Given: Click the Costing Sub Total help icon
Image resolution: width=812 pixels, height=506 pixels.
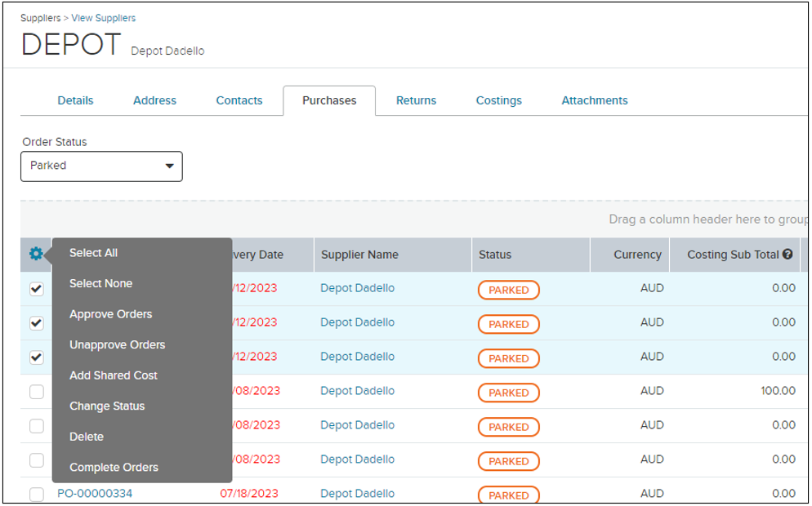Looking at the screenshot, I should click(x=787, y=254).
